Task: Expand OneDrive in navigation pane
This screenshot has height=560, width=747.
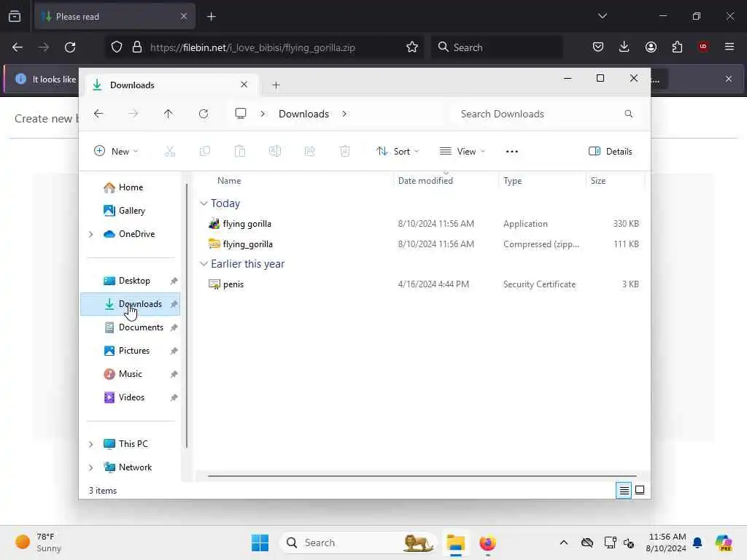Action: (91, 234)
